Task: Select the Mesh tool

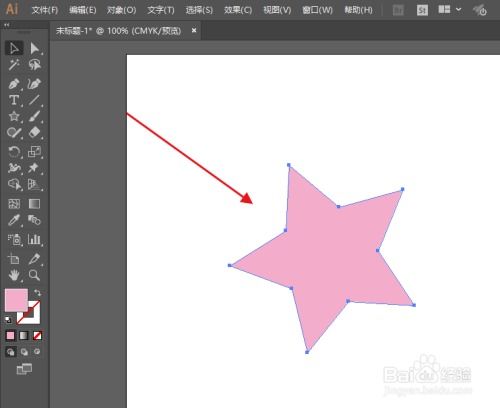Action: pos(14,204)
